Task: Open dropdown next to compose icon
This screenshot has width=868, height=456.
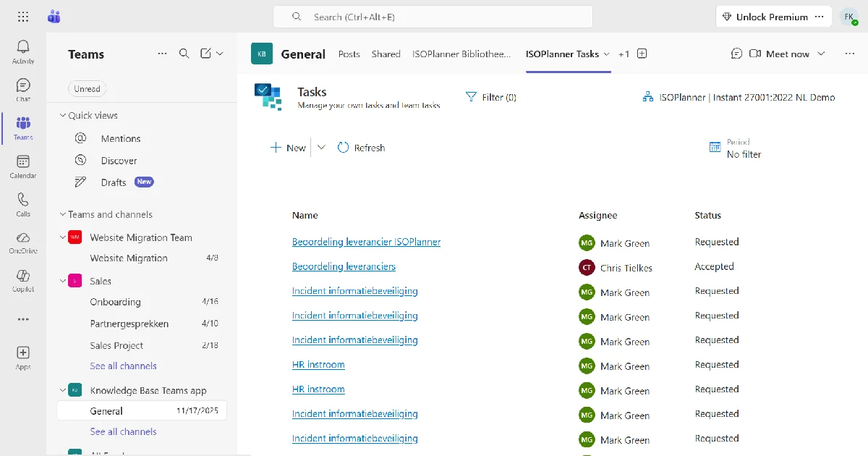Action: click(x=220, y=54)
